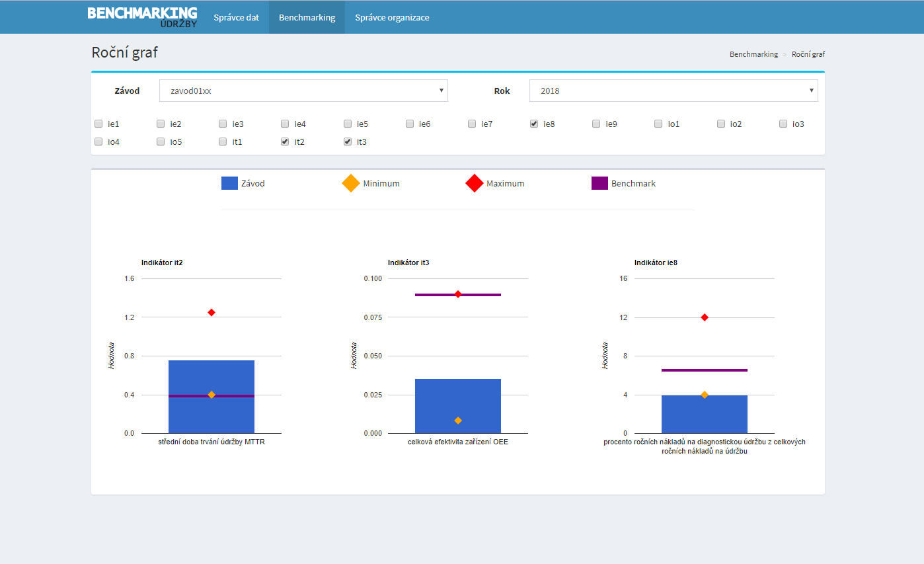924x564 pixels.
Task: Click the 'Roční graf' page heading
Action: 125,53
